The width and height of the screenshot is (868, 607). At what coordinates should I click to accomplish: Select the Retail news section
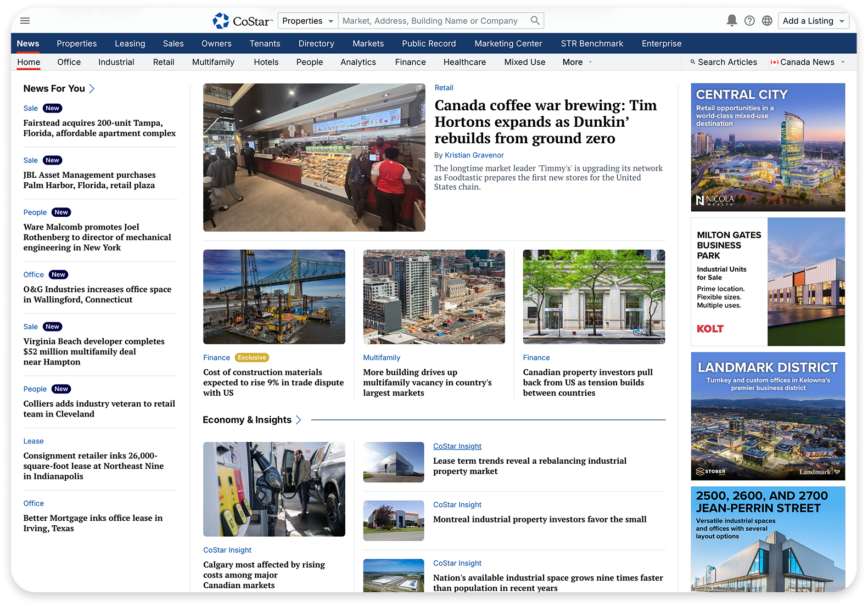[x=164, y=62]
